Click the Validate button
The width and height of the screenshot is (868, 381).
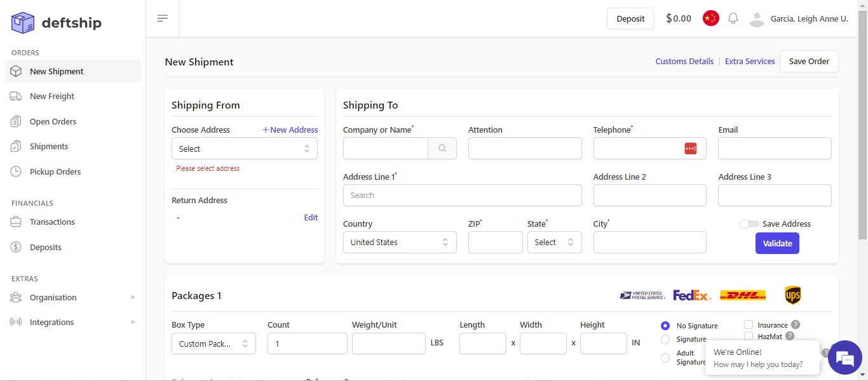pos(777,243)
